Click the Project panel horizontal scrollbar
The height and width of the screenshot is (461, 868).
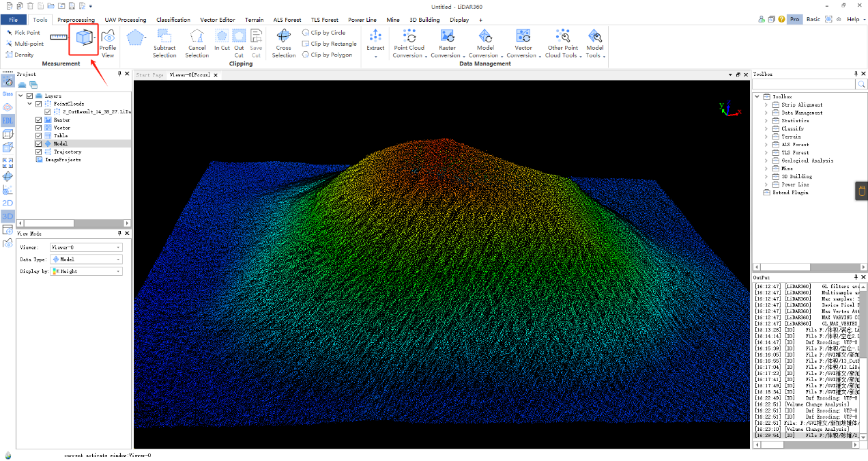click(73, 223)
